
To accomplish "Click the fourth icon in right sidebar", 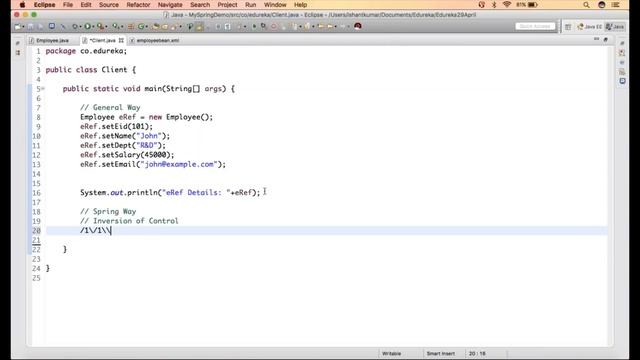I will click(x=622, y=72).
